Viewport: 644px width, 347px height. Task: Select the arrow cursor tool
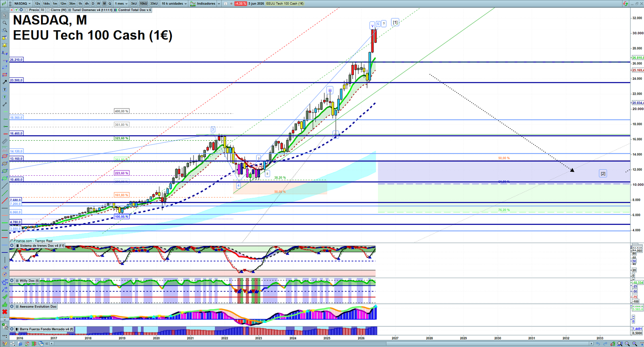point(4,15)
